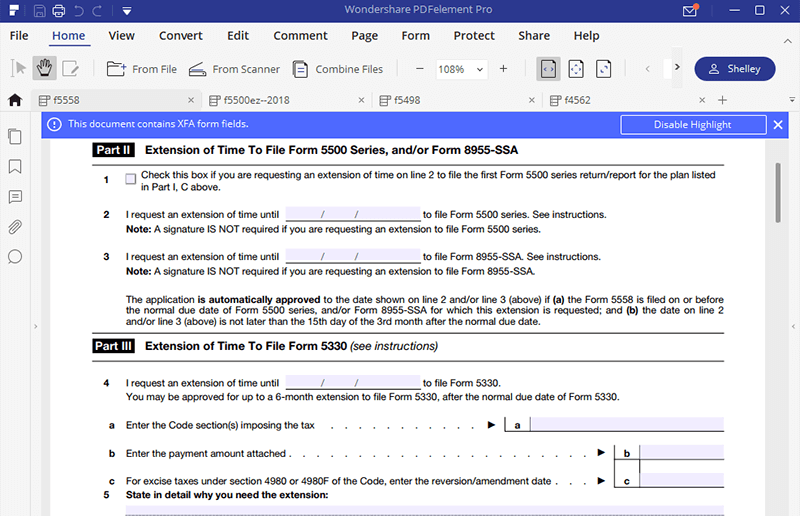The width and height of the screenshot is (800, 516).
Task: Click the Edit text tool icon
Action: [70, 68]
